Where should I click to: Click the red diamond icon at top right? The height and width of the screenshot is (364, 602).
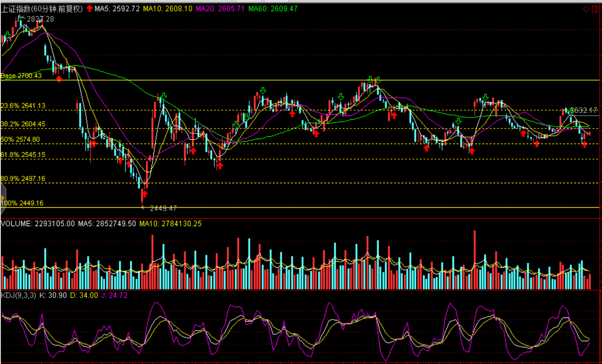tap(586, 9)
